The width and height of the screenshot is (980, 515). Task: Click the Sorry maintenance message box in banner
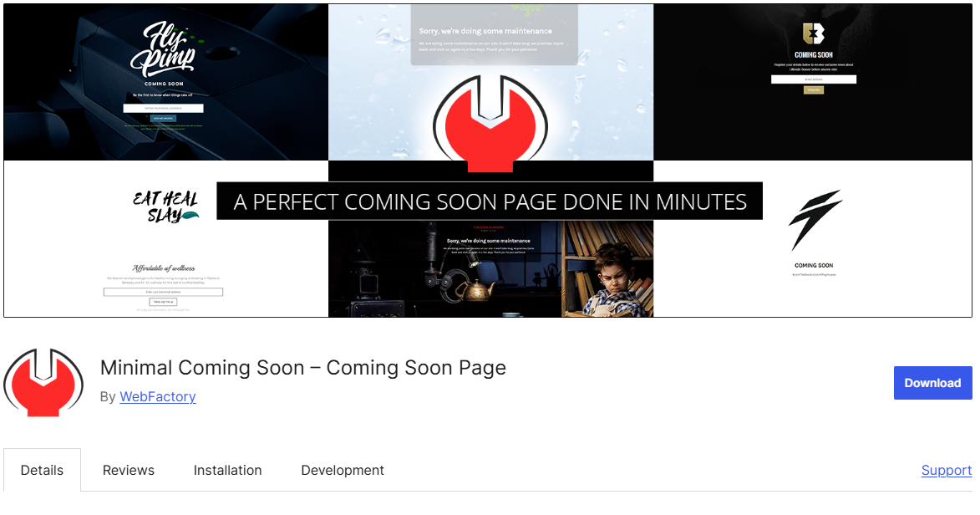[494, 36]
